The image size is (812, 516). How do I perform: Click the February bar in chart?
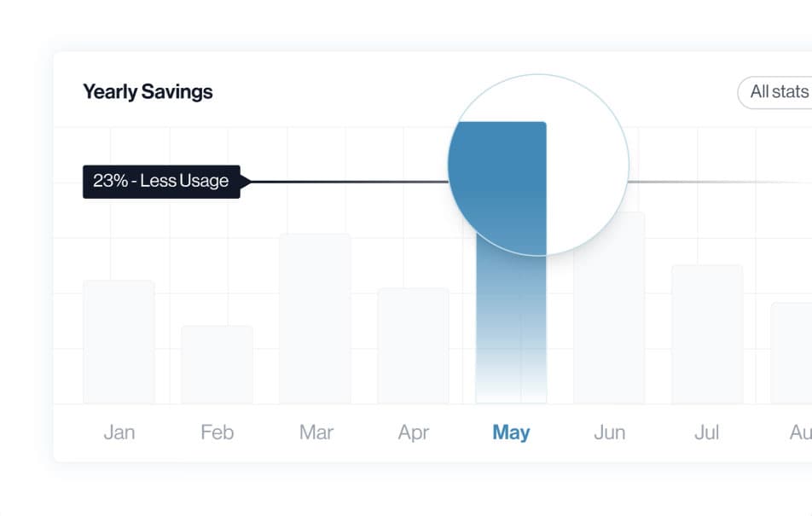tap(217, 365)
